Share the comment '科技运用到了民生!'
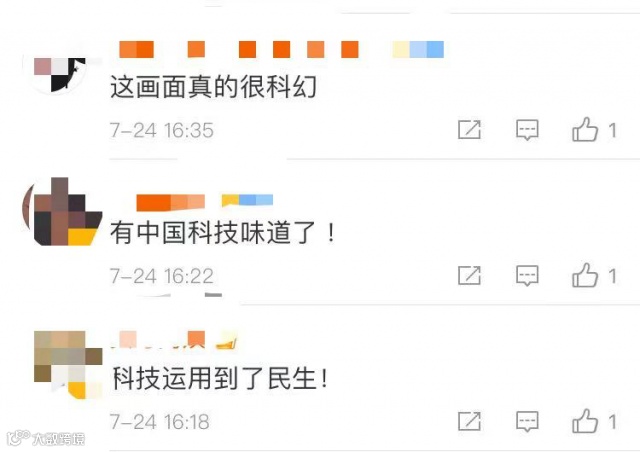 click(x=469, y=421)
